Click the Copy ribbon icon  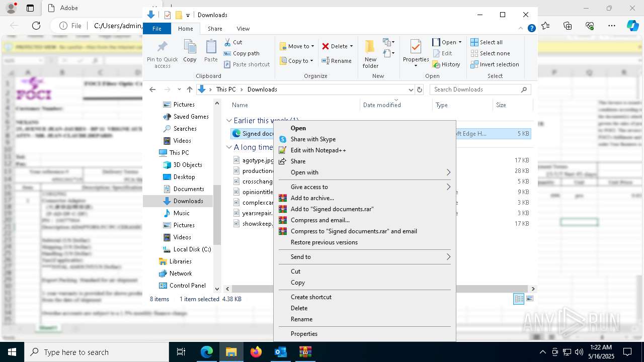190,48
